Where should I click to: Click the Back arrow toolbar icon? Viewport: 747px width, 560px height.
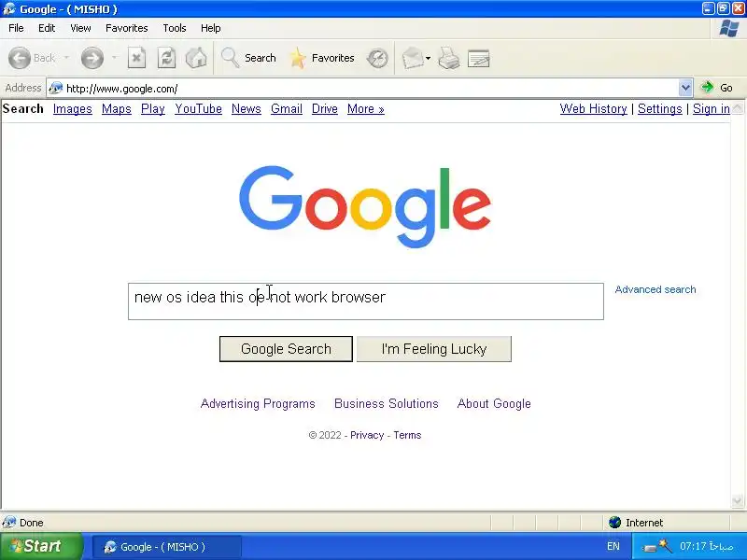click(x=19, y=58)
